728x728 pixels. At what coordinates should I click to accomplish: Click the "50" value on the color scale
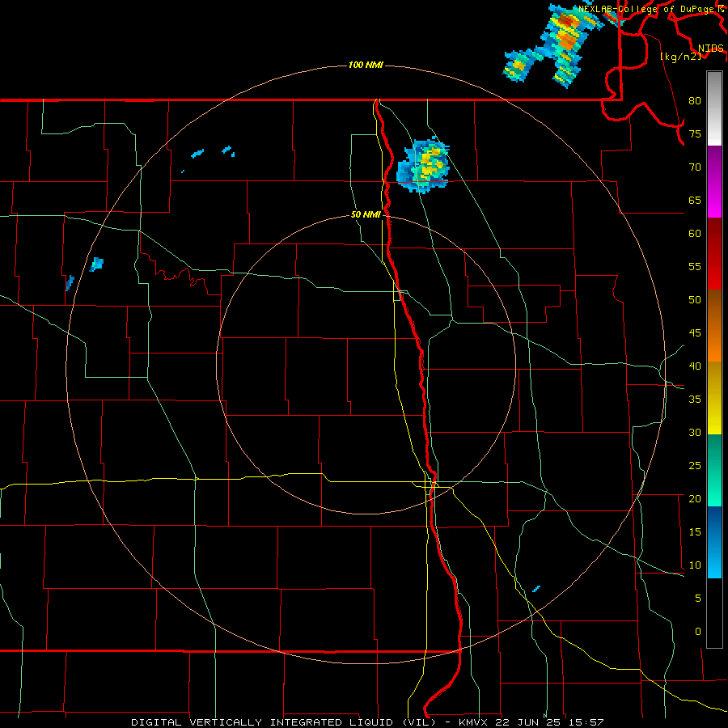tap(695, 300)
